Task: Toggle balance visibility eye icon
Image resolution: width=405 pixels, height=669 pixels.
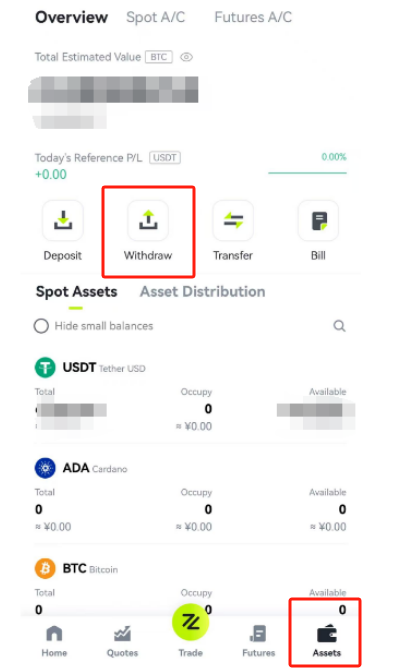Action: click(186, 57)
